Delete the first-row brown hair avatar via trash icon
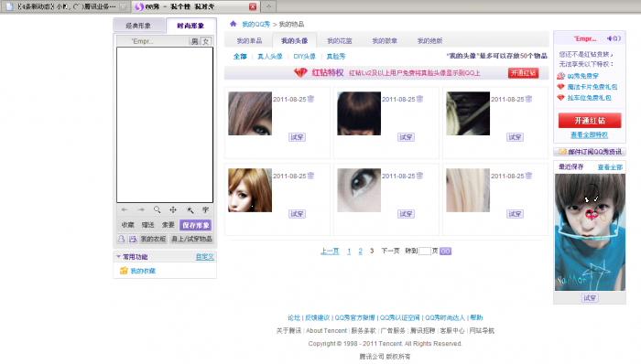 (x=310, y=99)
